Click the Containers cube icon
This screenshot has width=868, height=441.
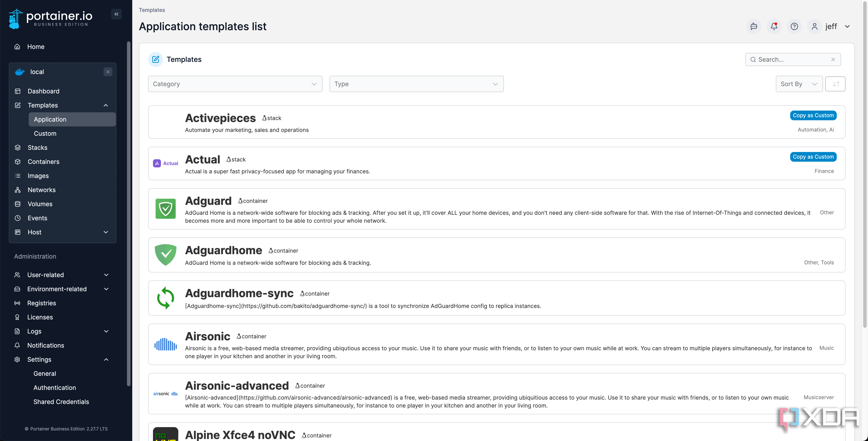point(17,162)
